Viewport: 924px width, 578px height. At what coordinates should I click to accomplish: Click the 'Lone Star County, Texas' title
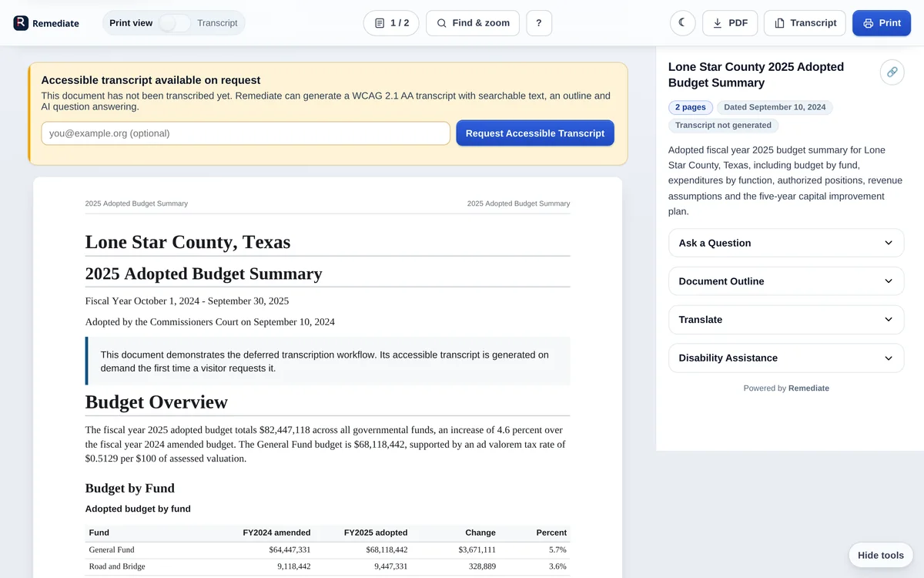tap(188, 242)
